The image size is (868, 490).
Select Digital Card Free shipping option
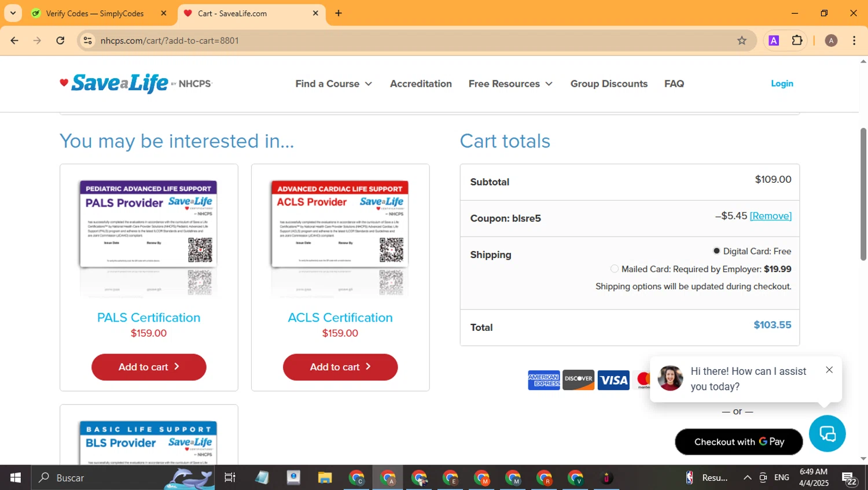pos(716,251)
